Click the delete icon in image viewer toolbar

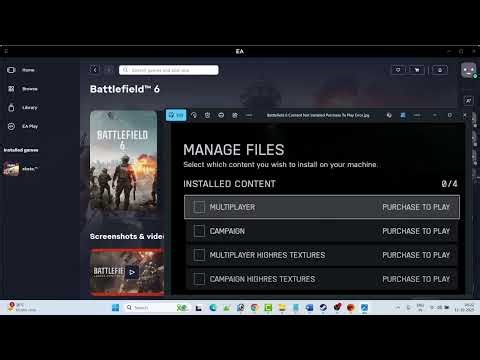click(x=207, y=115)
